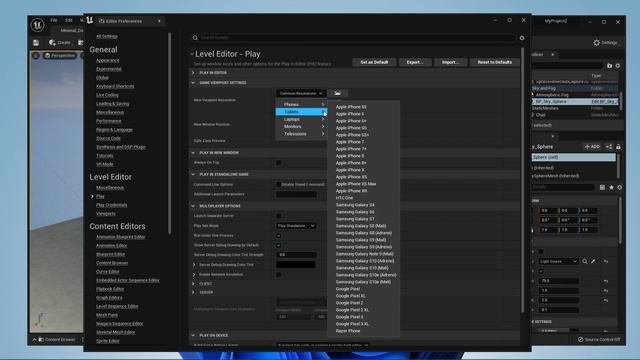Click the add folder icon in the Outliner
This screenshot has width=640, height=360.
click(x=609, y=65)
